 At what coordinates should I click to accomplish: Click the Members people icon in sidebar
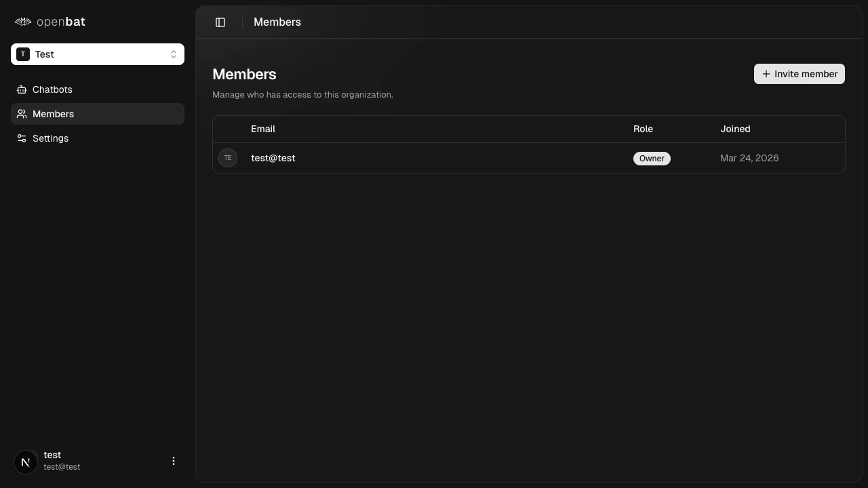tap(21, 114)
